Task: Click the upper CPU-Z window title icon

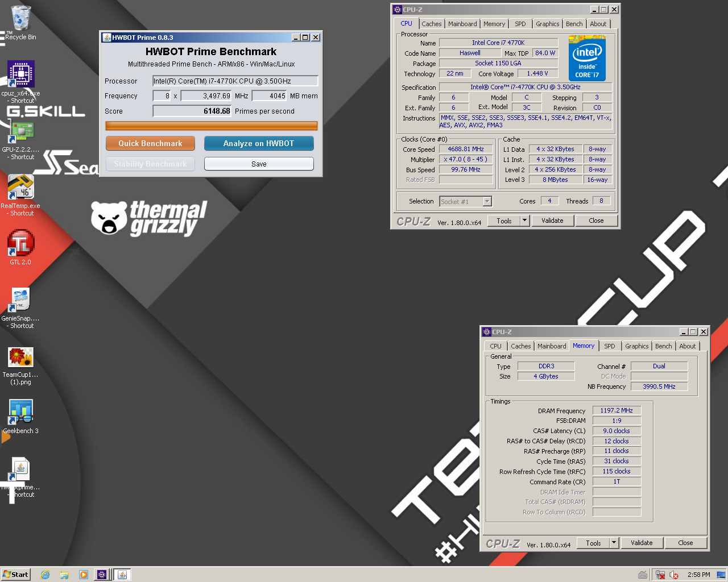Action: click(398, 10)
